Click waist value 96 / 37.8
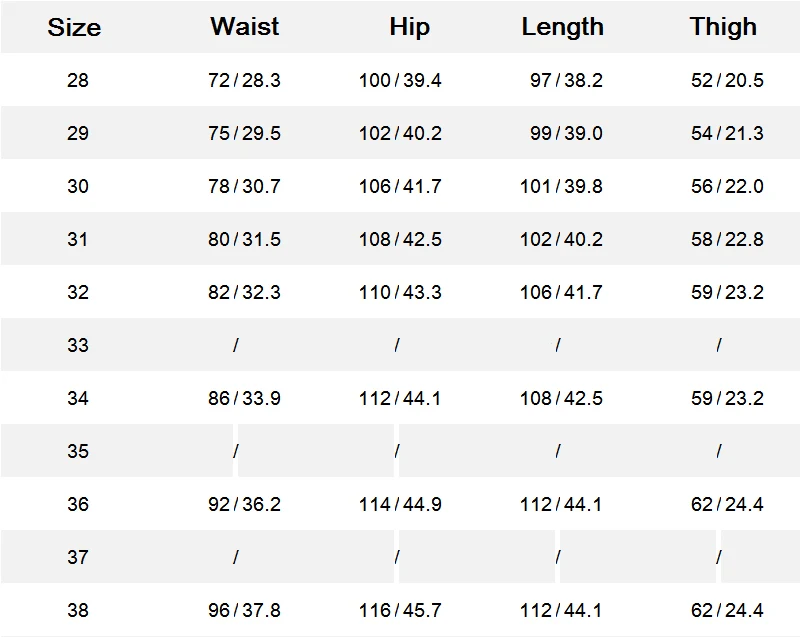The image size is (800, 637). [244, 610]
